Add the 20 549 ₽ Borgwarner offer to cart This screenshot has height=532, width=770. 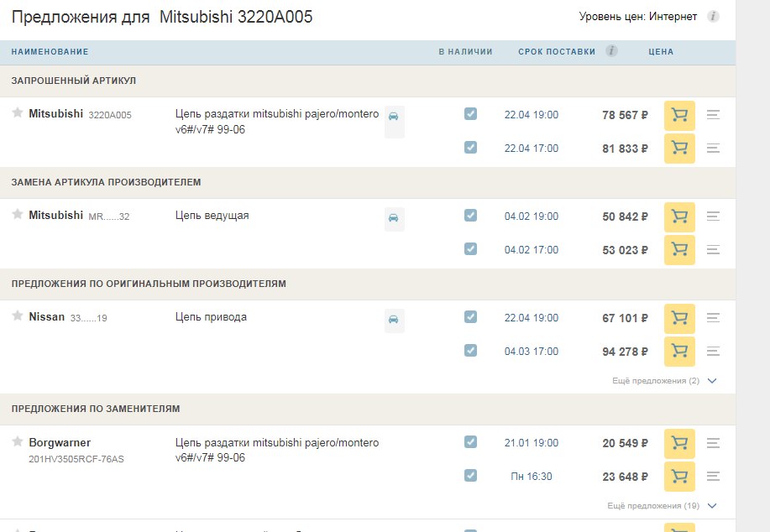click(x=679, y=443)
